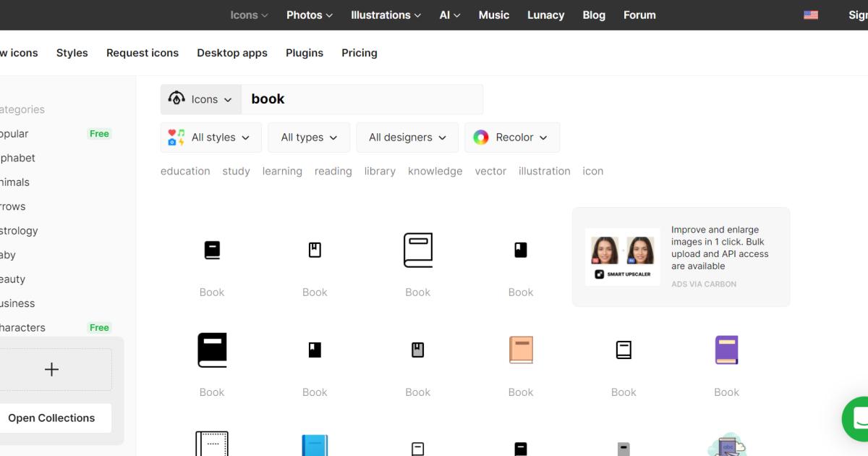Viewport: 868px width, 456px height.
Task: Click the ADS VIA CARBON label
Action: [x=704, y=284]
